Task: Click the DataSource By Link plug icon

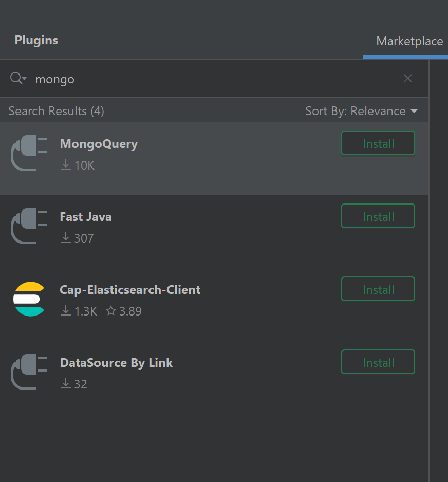Action: [x=29, y=372]
